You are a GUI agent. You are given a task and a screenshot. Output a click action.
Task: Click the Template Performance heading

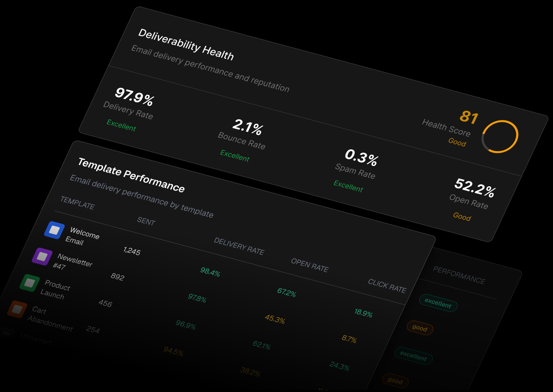click(x=131, y=175)
